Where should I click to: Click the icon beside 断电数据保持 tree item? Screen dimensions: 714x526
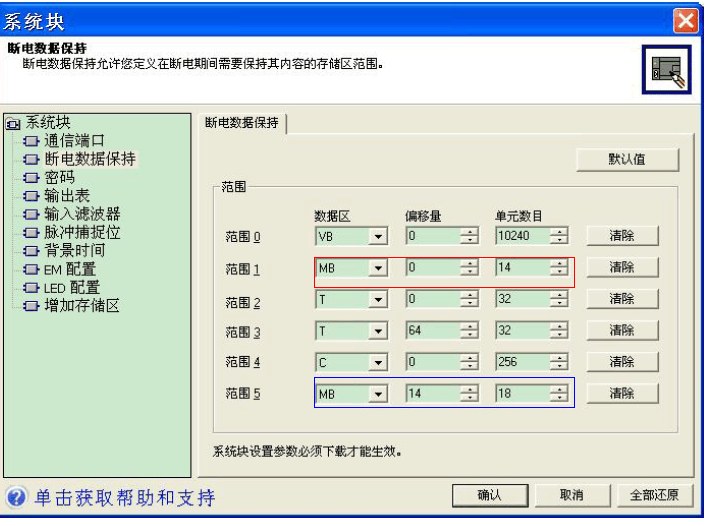click(31, 159)
